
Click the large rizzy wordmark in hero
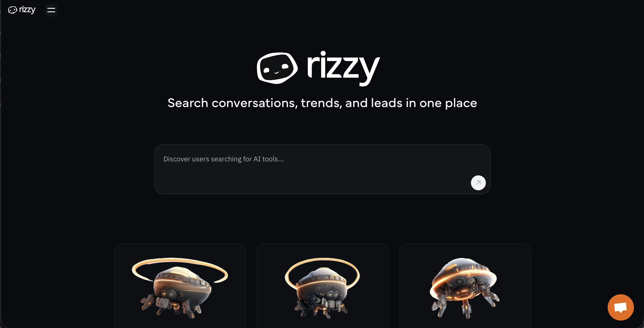(x=343, y=68)
